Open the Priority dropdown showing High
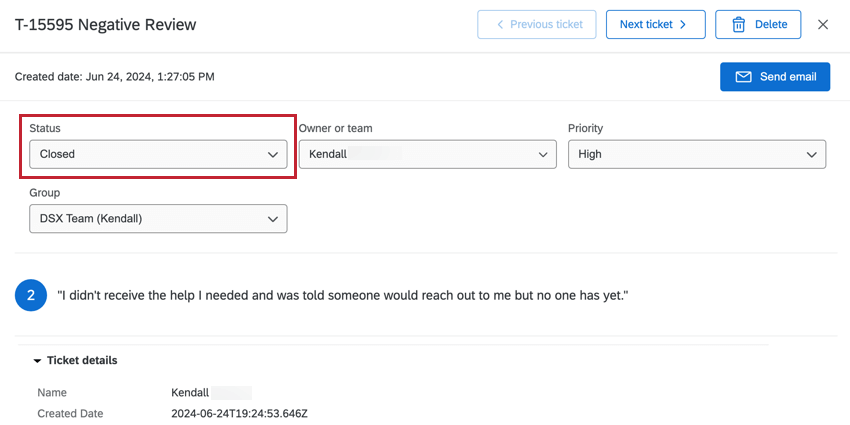 tap(697, 155)
